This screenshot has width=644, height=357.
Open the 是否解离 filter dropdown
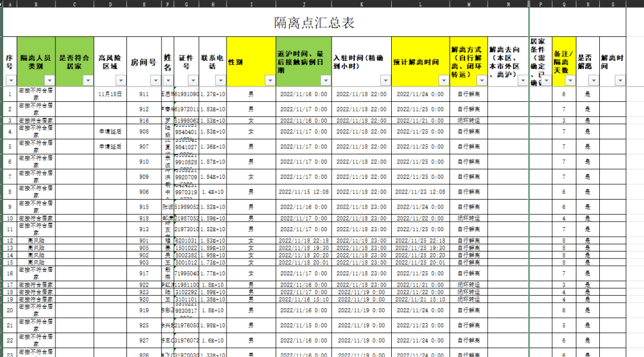click(593, 80)
